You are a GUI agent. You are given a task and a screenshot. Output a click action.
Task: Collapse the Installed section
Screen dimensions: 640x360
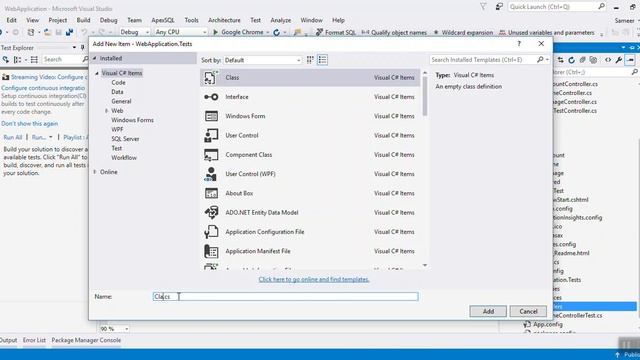(95, 58)
